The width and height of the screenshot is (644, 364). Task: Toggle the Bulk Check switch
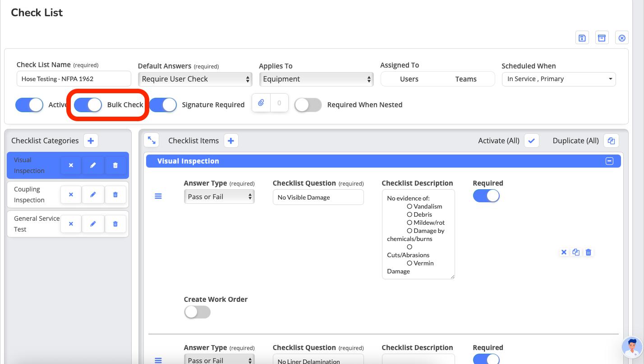[x=88, y=105]
